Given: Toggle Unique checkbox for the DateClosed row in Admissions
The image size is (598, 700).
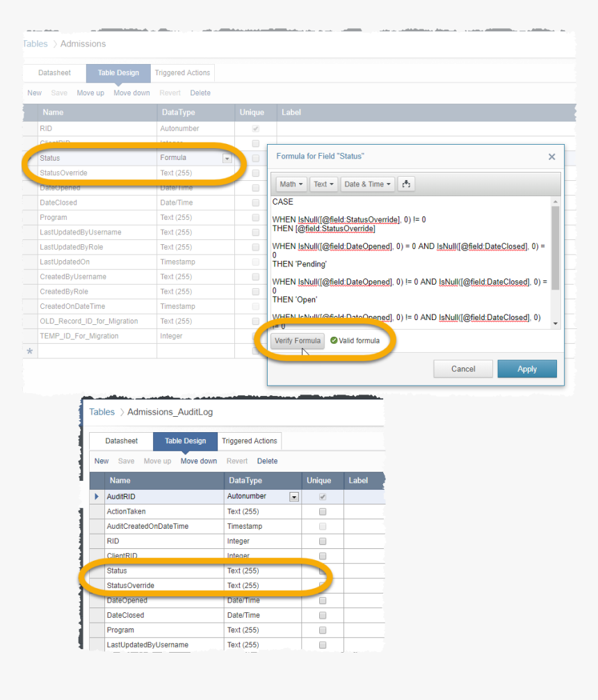Looking at the screenshot, I should (255, 202).
